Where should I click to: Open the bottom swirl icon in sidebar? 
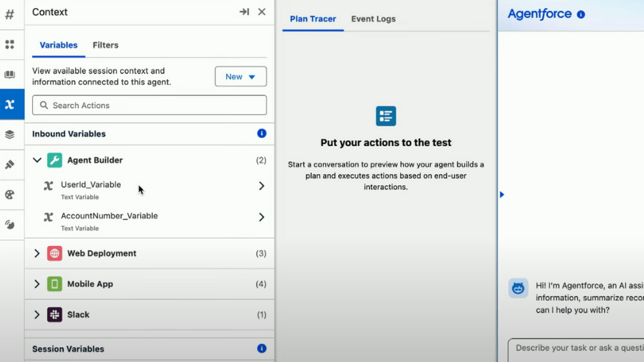tap(9, 225)
